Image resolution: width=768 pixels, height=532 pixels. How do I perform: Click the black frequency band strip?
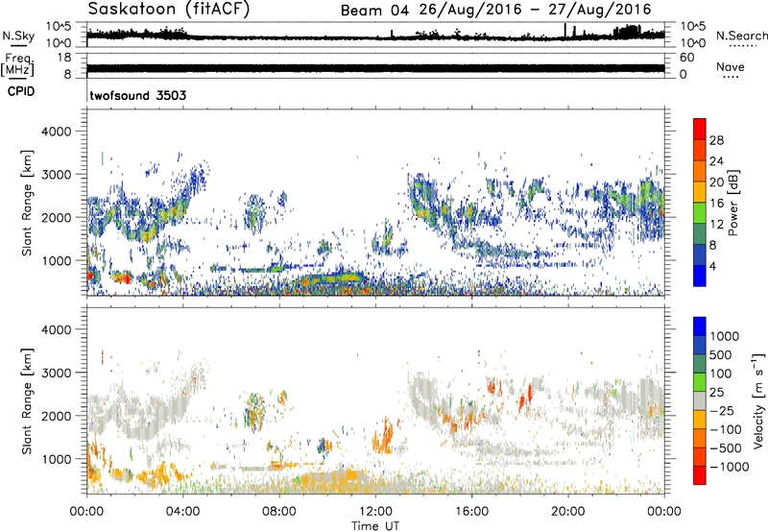click(375, 68)
